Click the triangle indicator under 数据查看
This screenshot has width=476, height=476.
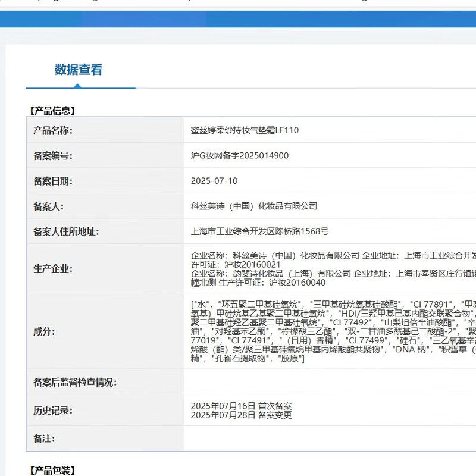77,86
